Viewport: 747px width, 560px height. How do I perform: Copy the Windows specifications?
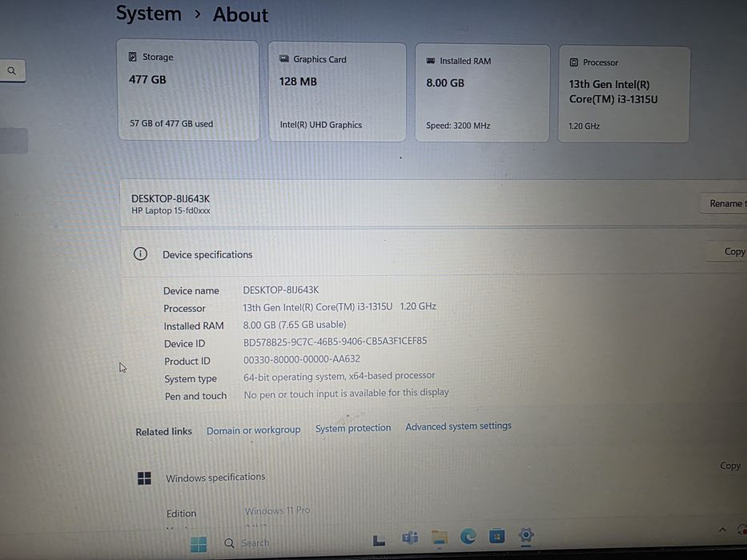[x=730, y=466]
